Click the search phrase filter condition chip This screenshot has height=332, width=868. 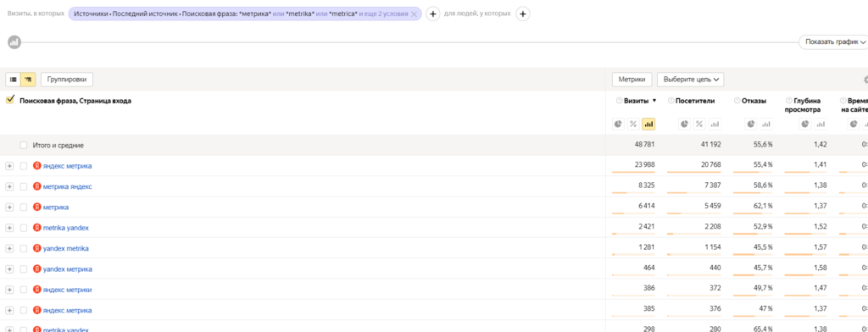pyautogui.click(x=245, y=14)
